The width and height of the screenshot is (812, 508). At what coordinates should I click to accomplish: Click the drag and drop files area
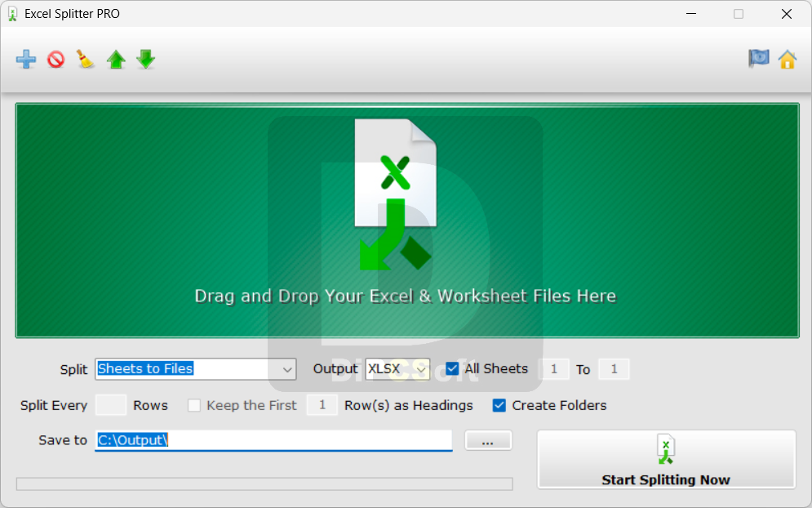click(407, 221)
